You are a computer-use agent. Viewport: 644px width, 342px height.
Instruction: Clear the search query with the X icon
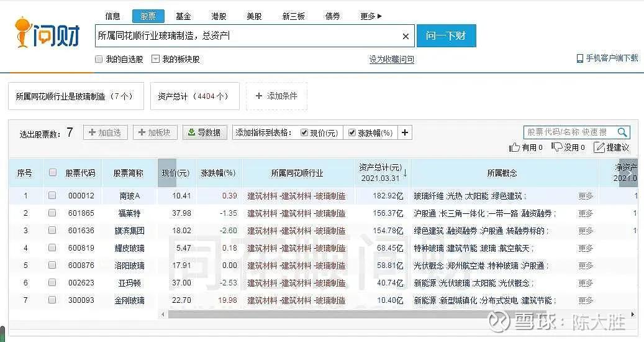pos(406,36)
